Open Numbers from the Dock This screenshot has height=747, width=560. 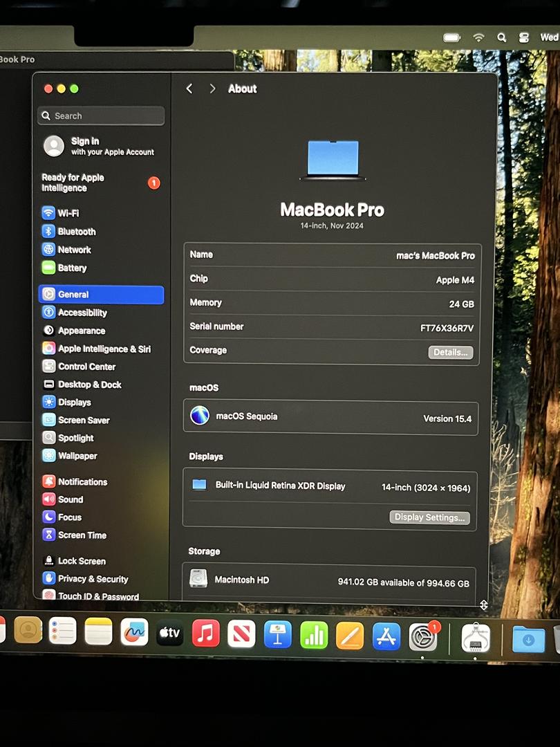pos(314,635)
